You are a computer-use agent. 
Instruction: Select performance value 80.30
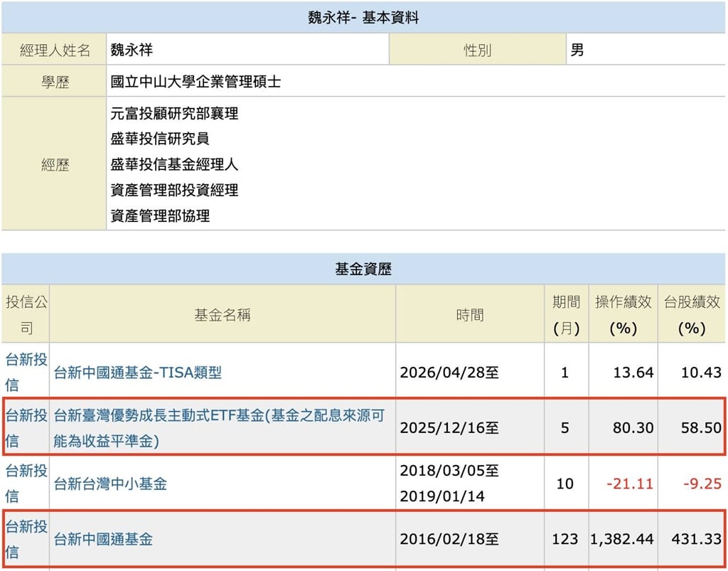(x=633, y=427)
